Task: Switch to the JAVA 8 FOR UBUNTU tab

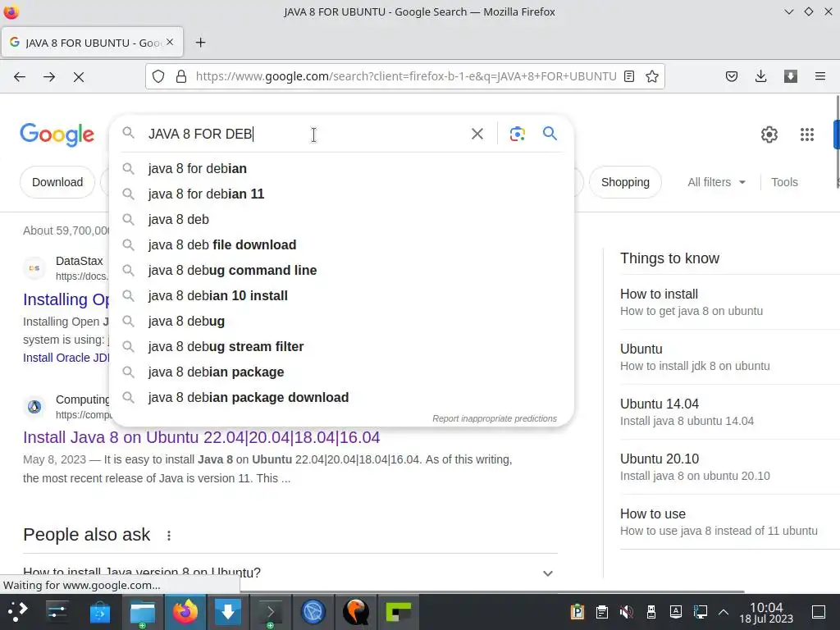Action: (92, 43)
